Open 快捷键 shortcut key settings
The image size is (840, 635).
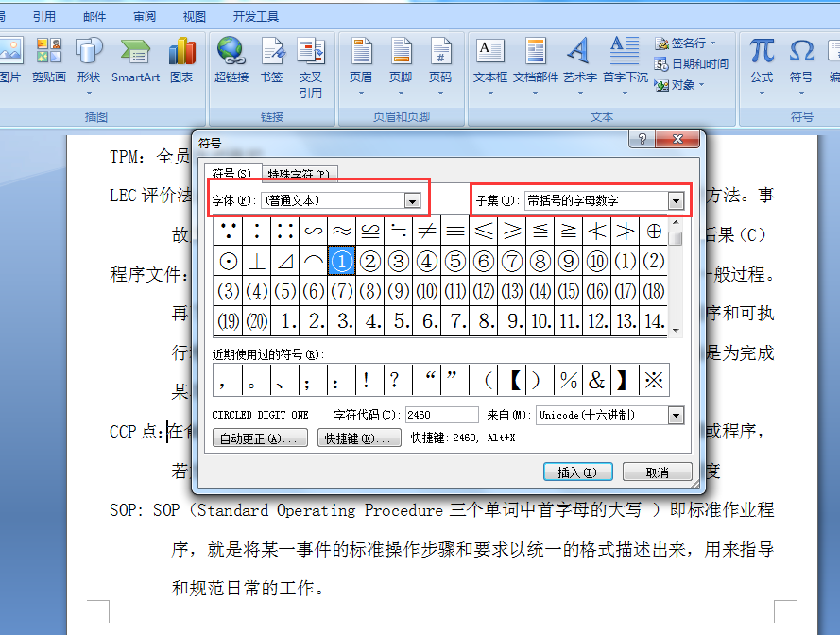[x=359, y=438]
